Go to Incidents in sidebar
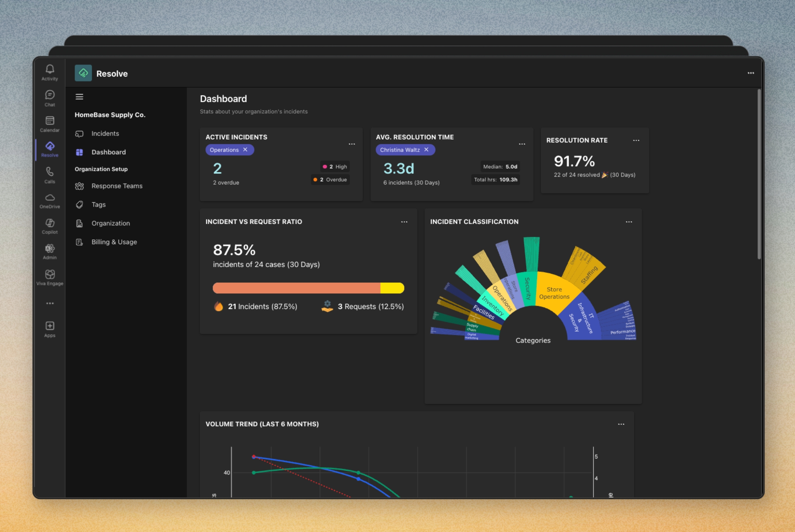Screen dimensions: 795x532 105,133
